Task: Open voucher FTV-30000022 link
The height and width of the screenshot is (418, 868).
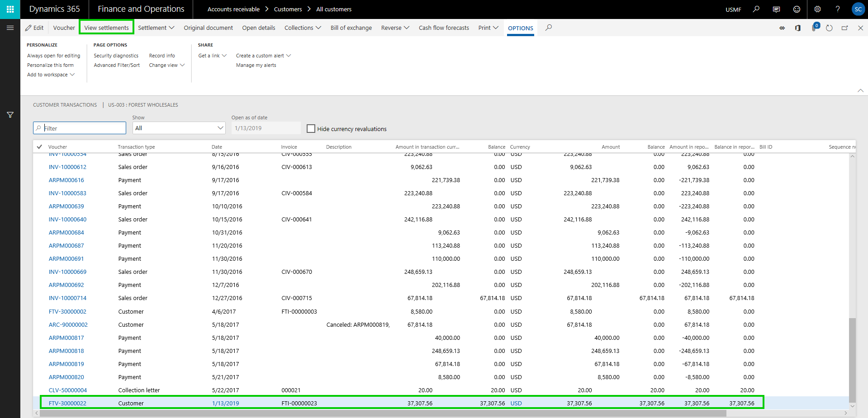Action: pyautogui.click(x=68, y=403)
